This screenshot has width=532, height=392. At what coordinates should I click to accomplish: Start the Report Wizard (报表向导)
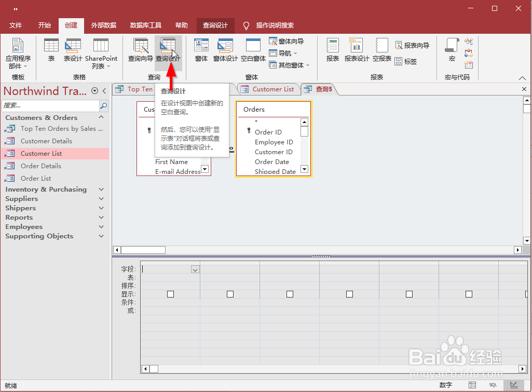(412, 45)
